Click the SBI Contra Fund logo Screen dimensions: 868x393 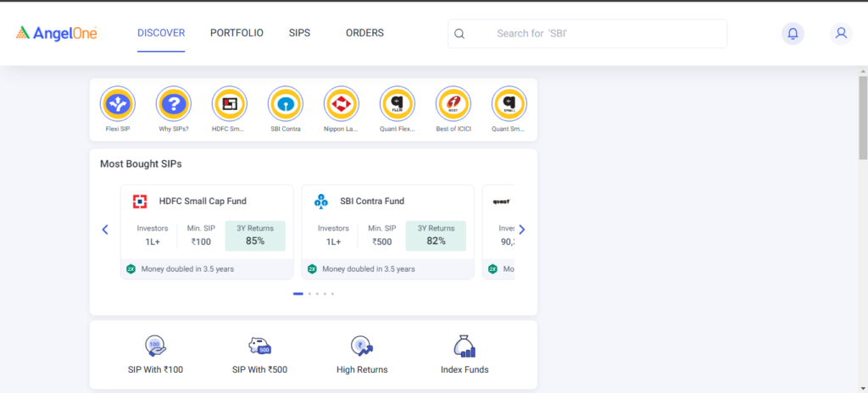pos(321,202)
